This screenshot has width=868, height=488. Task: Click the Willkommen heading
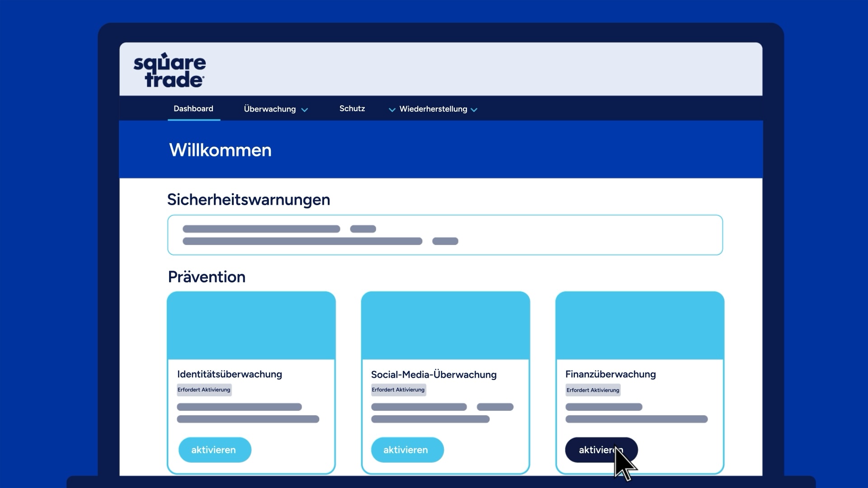pyautogui.click(x=220, y=150)
